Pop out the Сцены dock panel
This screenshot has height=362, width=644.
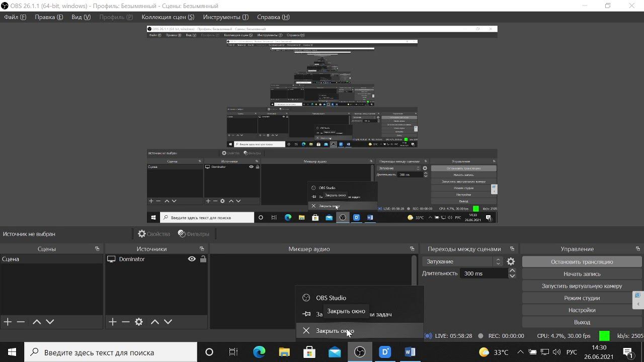coord(97,249)
